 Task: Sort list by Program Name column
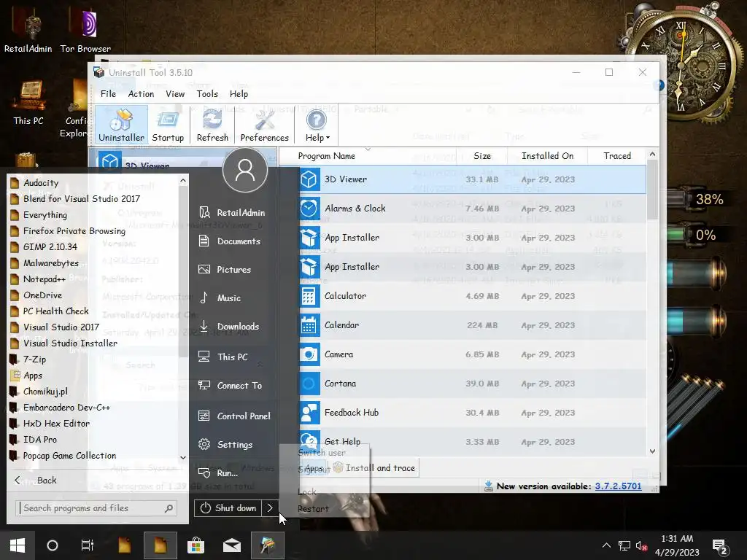click(326, 156)
